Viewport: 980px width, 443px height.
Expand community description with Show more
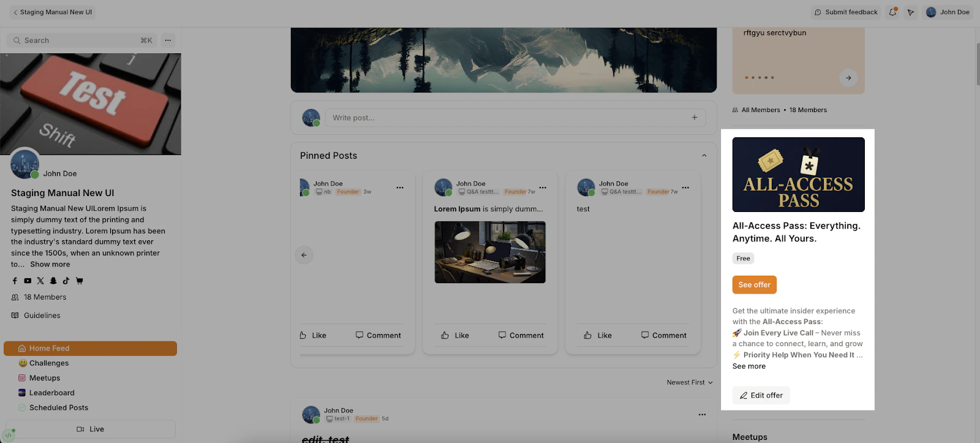point(50,264)
